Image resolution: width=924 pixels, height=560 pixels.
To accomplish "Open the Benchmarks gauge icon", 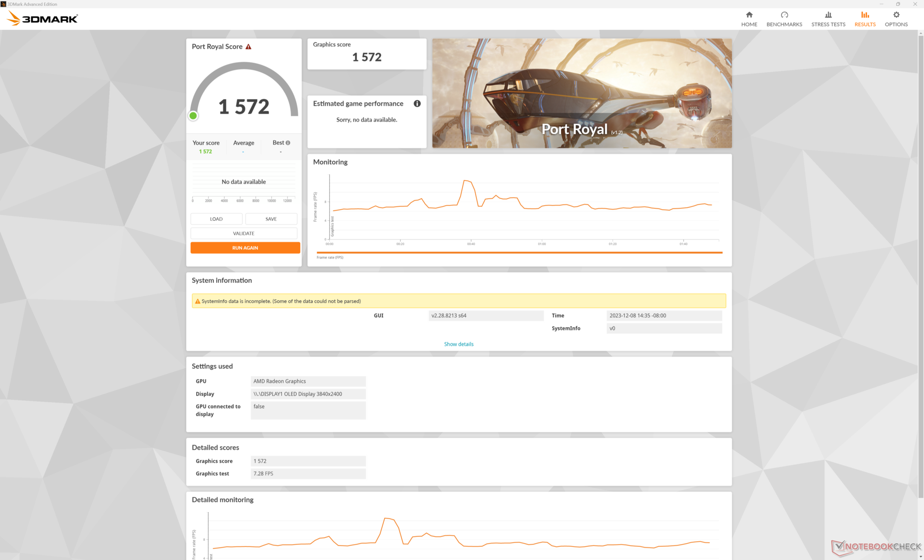I will click(x=784, y=15).
